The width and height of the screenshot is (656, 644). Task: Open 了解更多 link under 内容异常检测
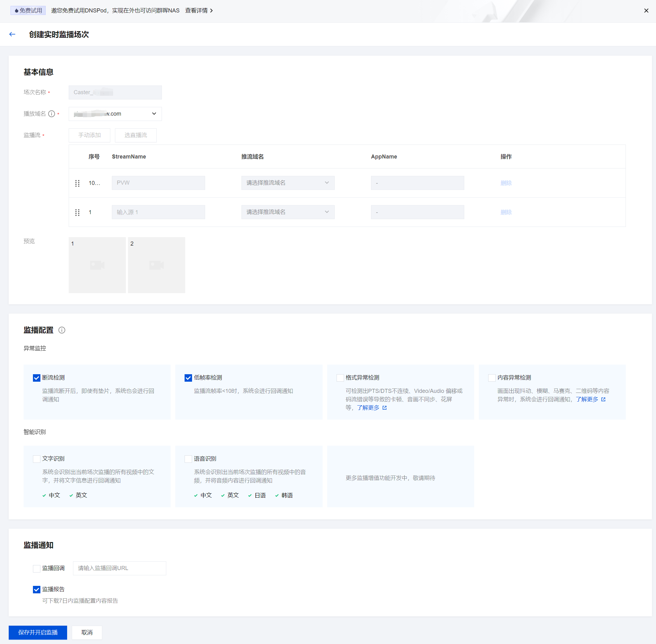(590, 399)
